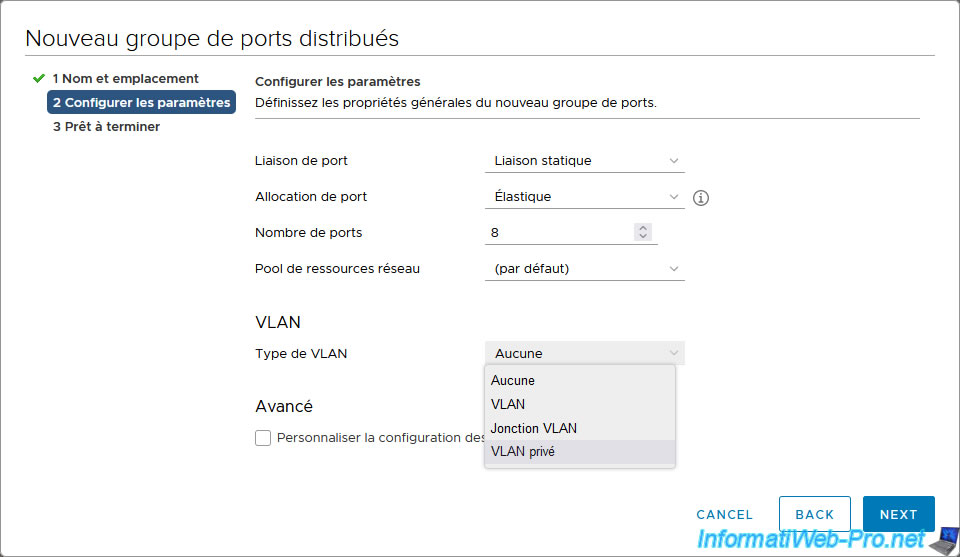Screen dimensions: 960x557
Task: Click the green checkmark for step 1
Action: [x=39, y=78]
